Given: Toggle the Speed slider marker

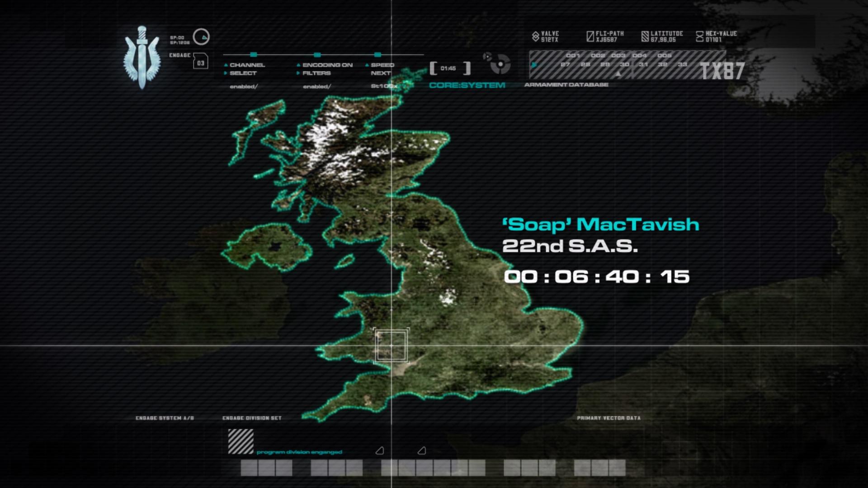Looking at the screenshot, I should 377,55.
